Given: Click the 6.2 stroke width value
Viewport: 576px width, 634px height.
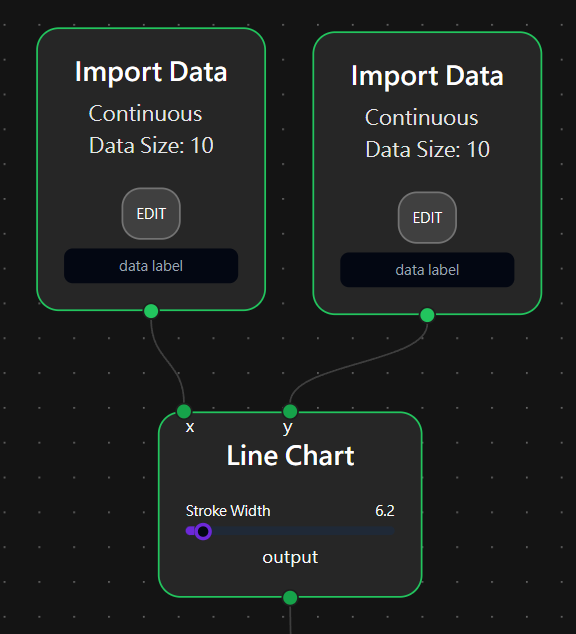Looking at the screenshot, I should (384, 511).
